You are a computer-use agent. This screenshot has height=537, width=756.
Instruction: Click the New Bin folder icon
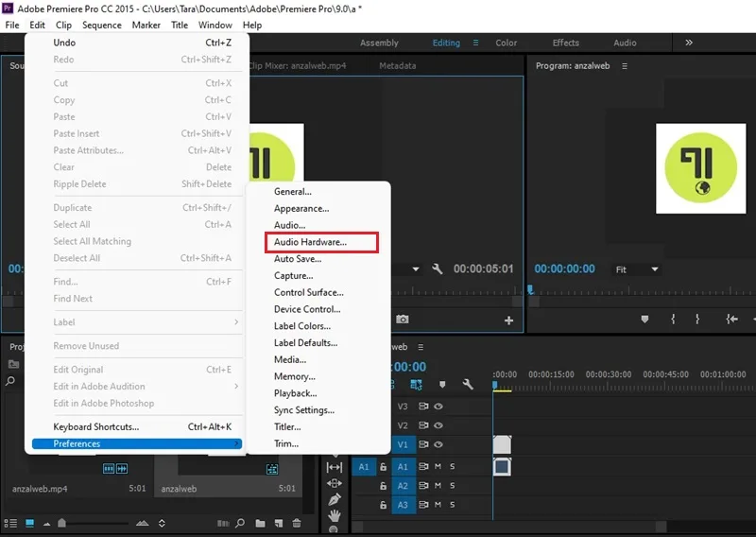(x=261, y=523)
